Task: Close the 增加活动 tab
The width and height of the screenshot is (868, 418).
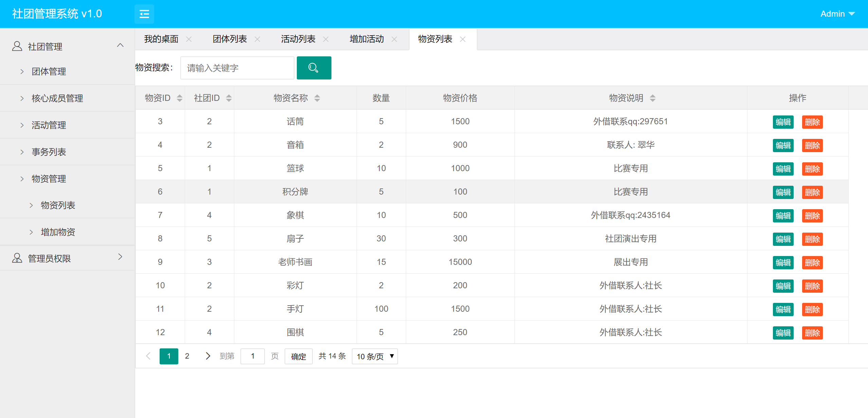Action: coord(394,39)
